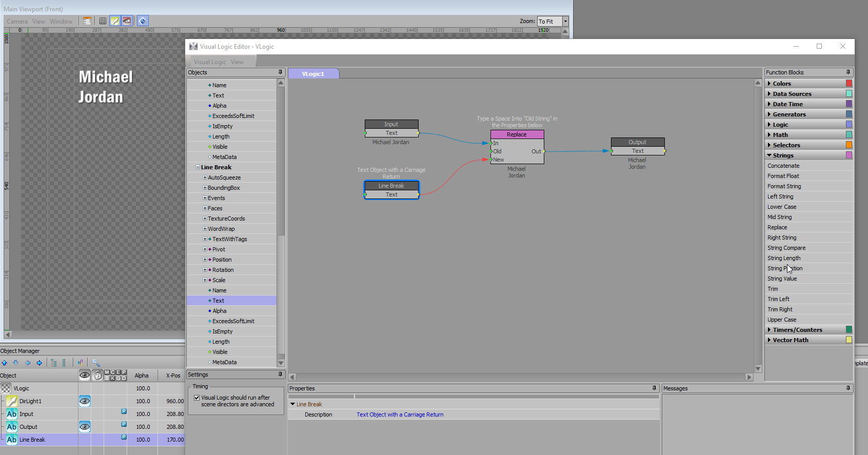Screen dimensions: 868x455
Task: Click the eye column header in Object Manager
Action: pyautogui.click(x=85, y=375)
